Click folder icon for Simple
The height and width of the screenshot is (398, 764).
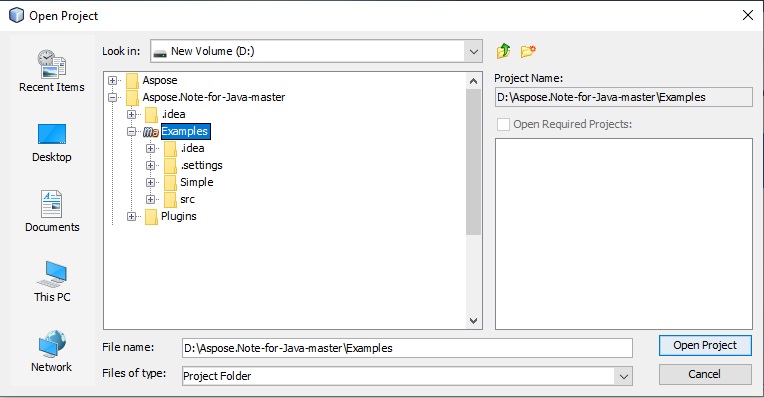point(170,183)
